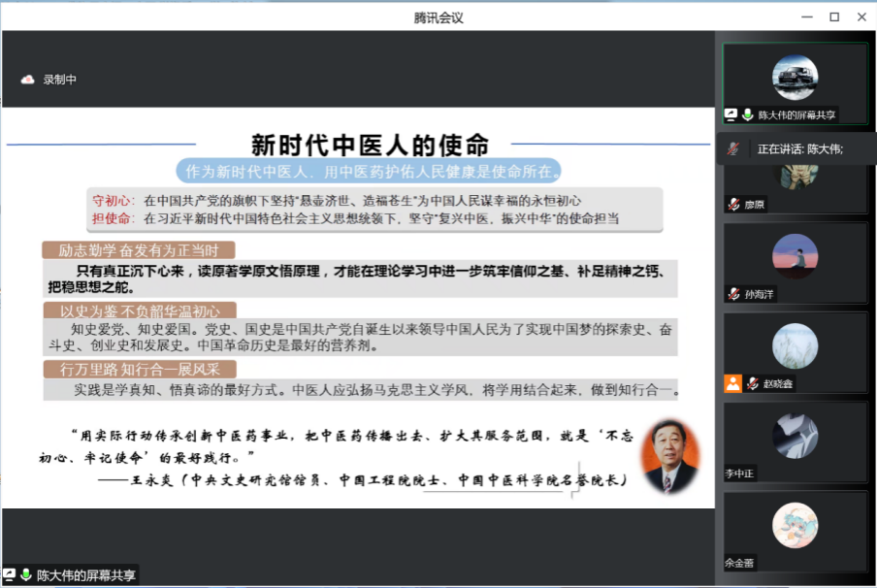The height and width of the screenshot is (588, 877).
Task: Click the green mic icon in bottom-left share label
Action: 26,575
